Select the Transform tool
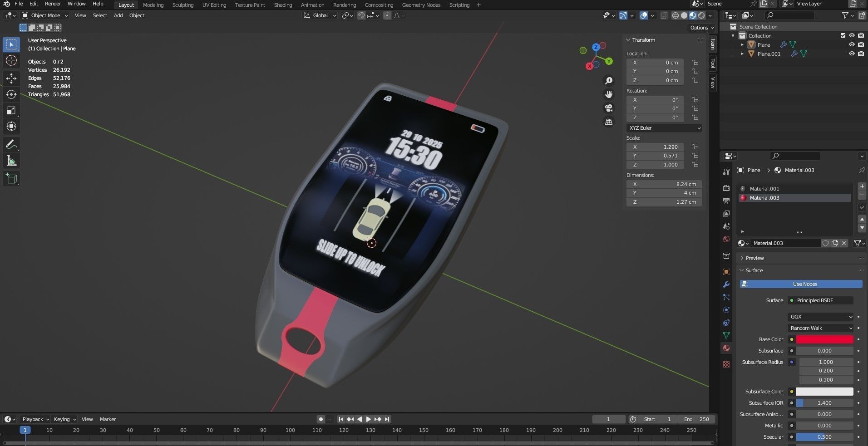This screenshot has height=446, width=868. coord(11,126)
